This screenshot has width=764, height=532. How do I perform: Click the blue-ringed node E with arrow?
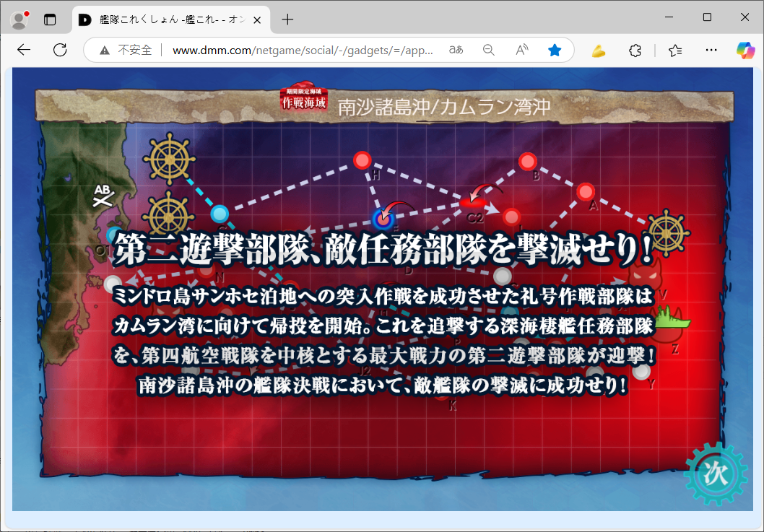383,219
